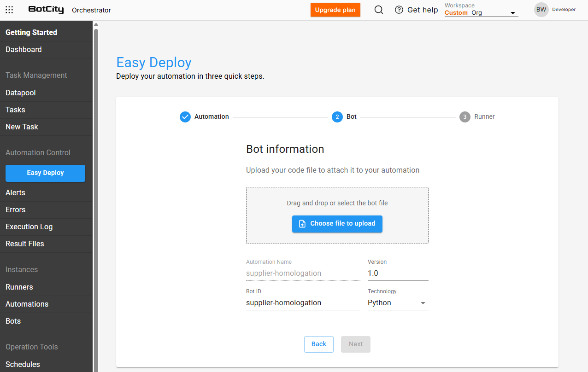Screen dimensions: 588x372
Task: Click the Easy Deploy page heading
Action: (154, 63)
